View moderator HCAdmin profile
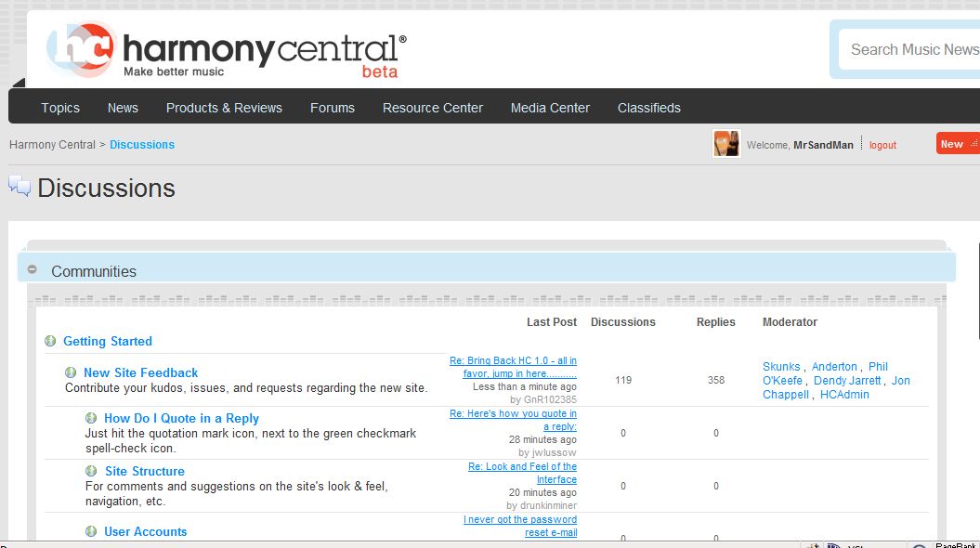 [x=844, y=395]
